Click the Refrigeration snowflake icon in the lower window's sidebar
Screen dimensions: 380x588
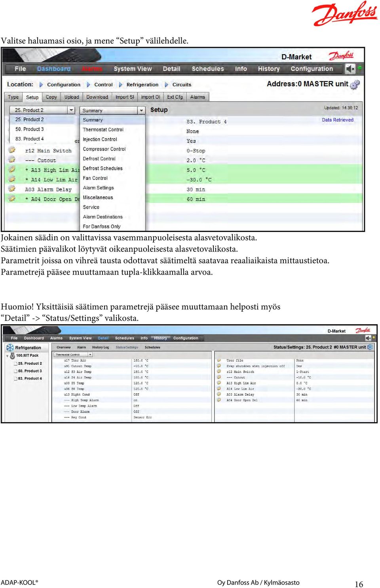(x=10, y=348)
